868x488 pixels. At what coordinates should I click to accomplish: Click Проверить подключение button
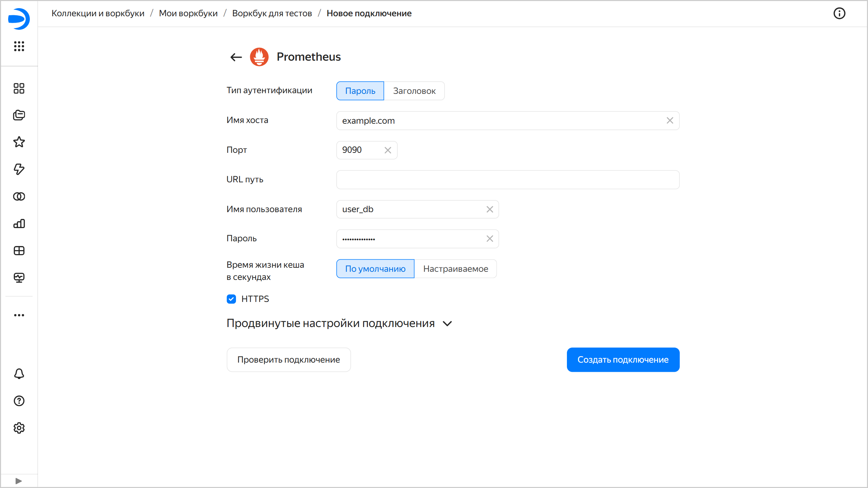click(289, 360)
